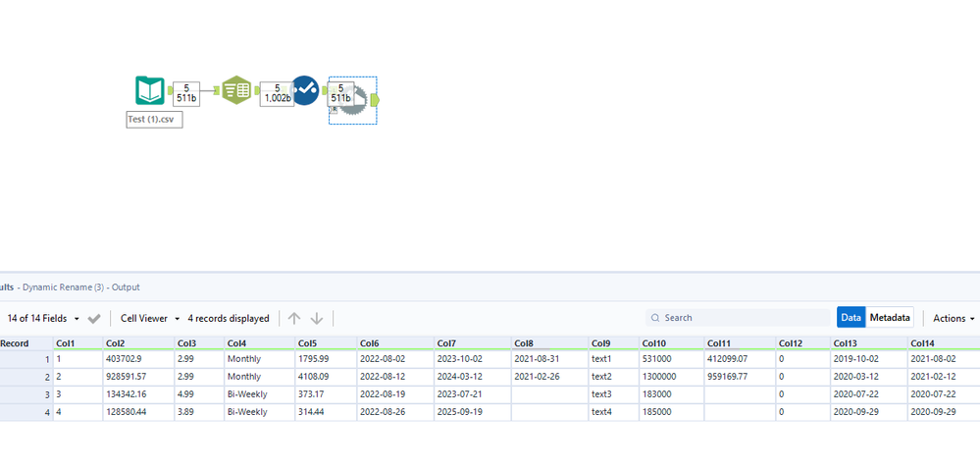
Task: Click cell value 928591.57
Action: (138, 377)
